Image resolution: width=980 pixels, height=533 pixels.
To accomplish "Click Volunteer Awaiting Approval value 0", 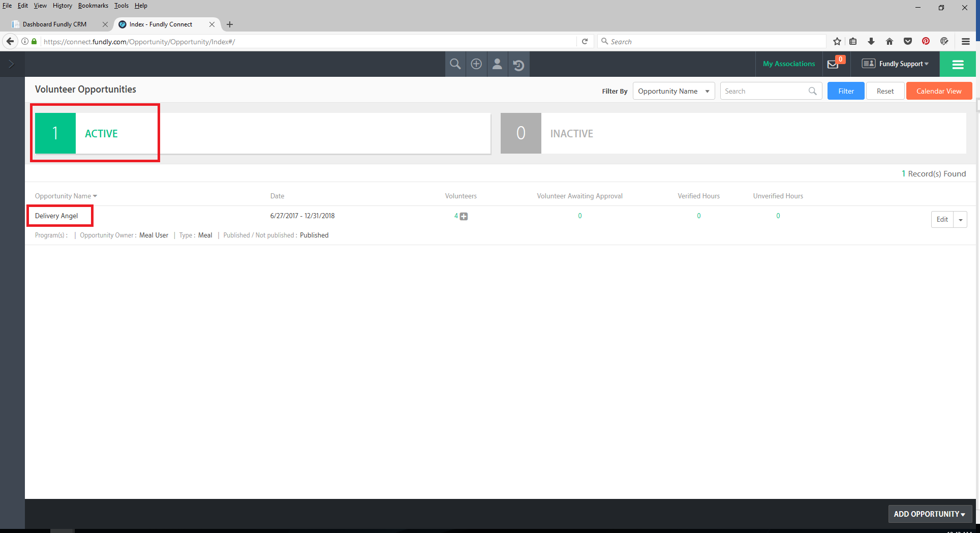I will pos(579,216).
